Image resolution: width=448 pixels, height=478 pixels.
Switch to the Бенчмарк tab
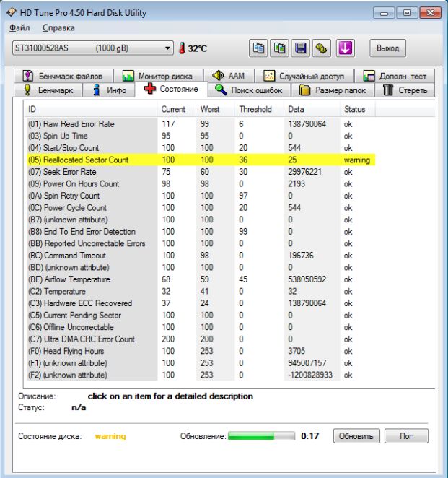coord(49,90)
